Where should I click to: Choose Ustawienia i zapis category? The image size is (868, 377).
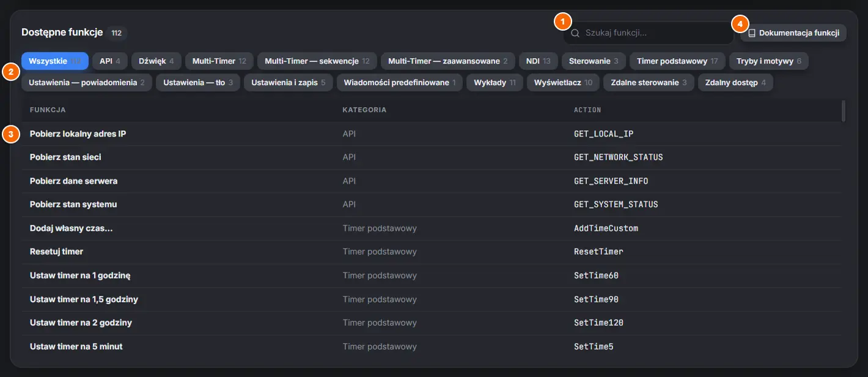point(289,83)
